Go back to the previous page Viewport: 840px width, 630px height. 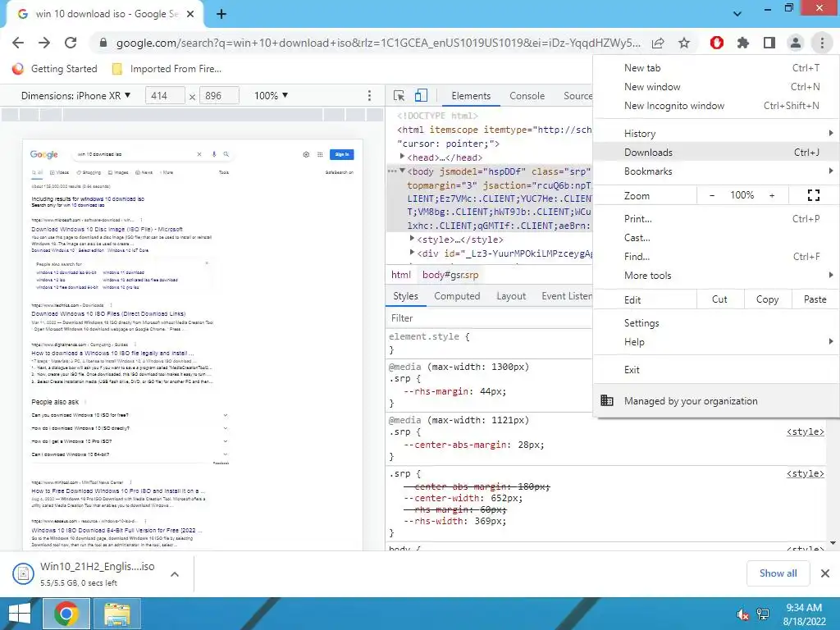tap(18, 43)
